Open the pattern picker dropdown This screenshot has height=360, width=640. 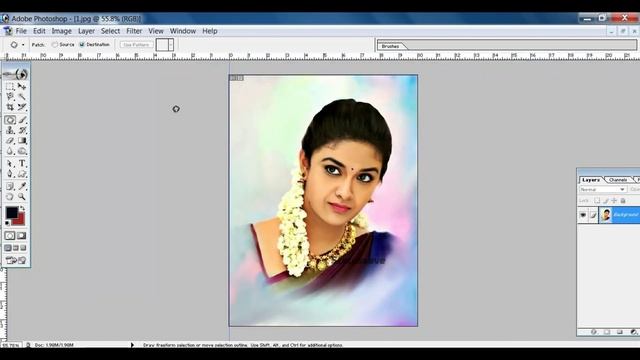[171, 44]
